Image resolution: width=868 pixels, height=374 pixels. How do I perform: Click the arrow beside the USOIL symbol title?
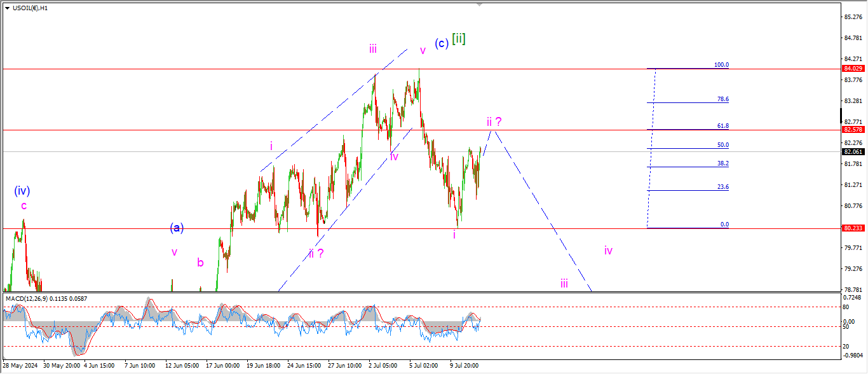[x=7, y=8]
